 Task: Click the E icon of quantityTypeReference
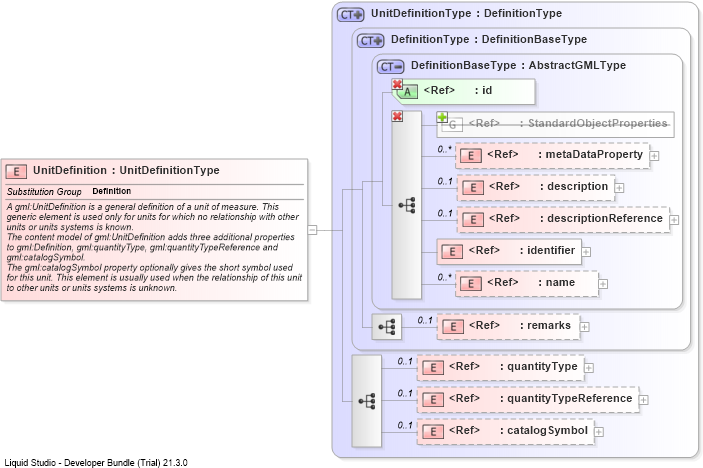tap(433, 399)
